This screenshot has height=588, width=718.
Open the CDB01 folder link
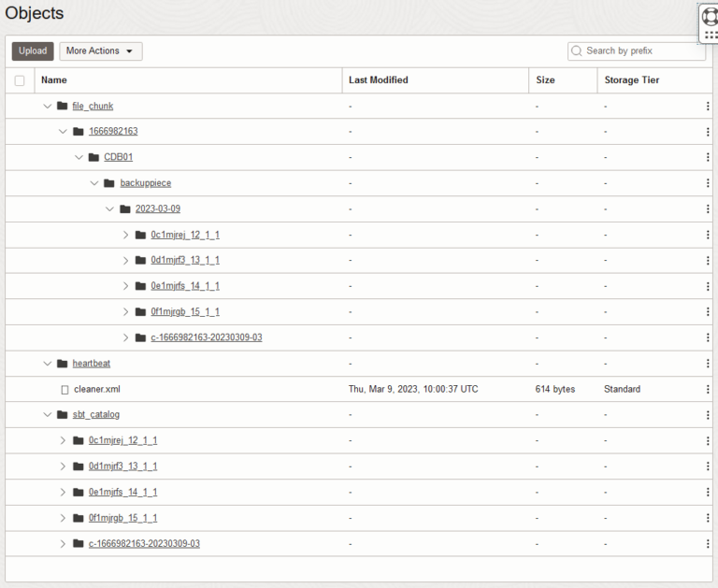[118, 157]
